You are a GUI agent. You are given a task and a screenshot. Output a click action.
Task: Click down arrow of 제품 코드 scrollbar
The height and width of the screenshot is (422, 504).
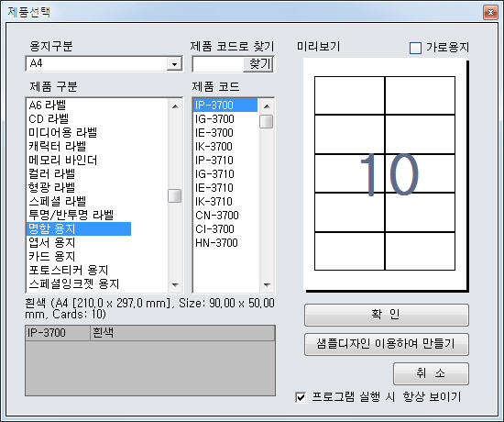(x=267, y=284)
